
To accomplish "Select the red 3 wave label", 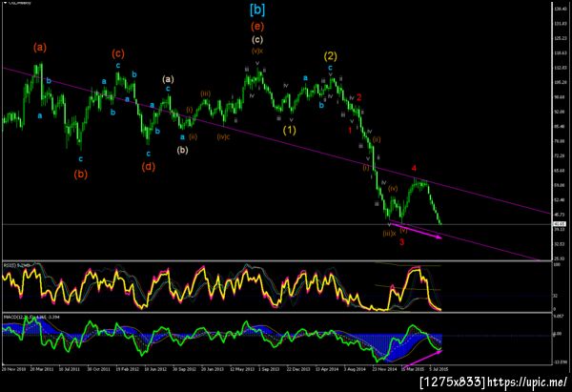I will tap(401, 242).
